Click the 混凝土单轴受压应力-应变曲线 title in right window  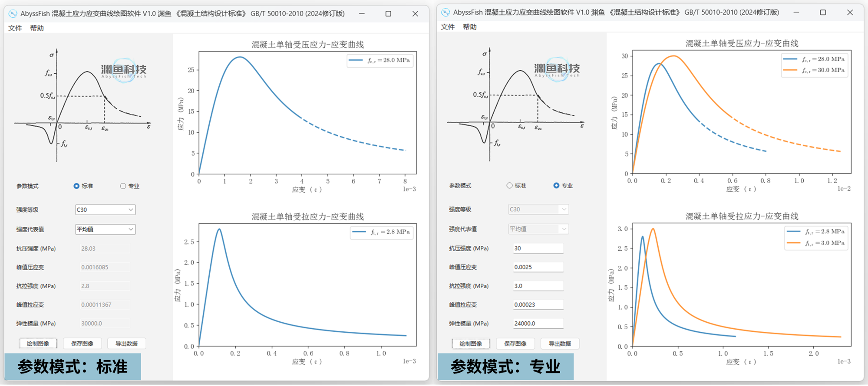(742, 43)
